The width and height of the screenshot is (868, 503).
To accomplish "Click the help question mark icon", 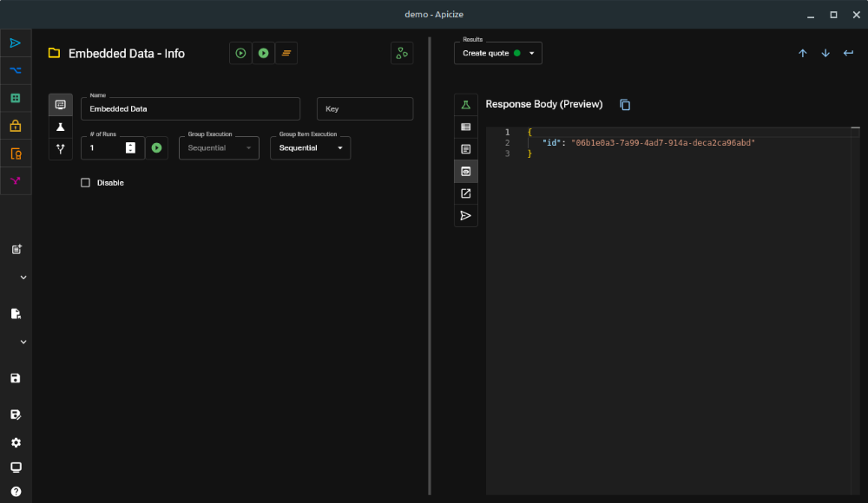I will click(16, 491).
